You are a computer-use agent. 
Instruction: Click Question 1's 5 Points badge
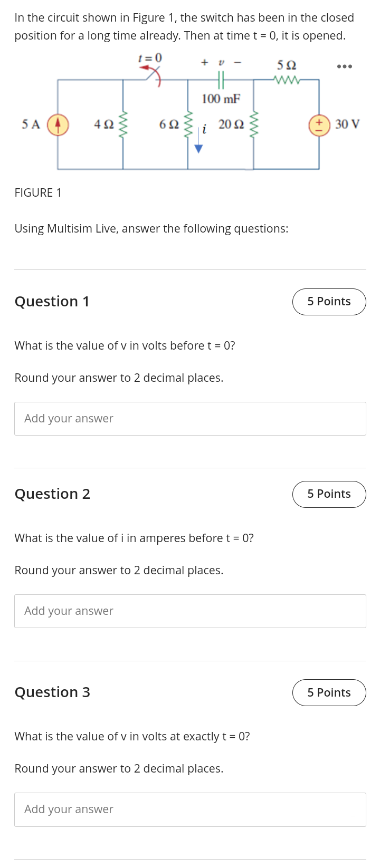tap(329, 302)
